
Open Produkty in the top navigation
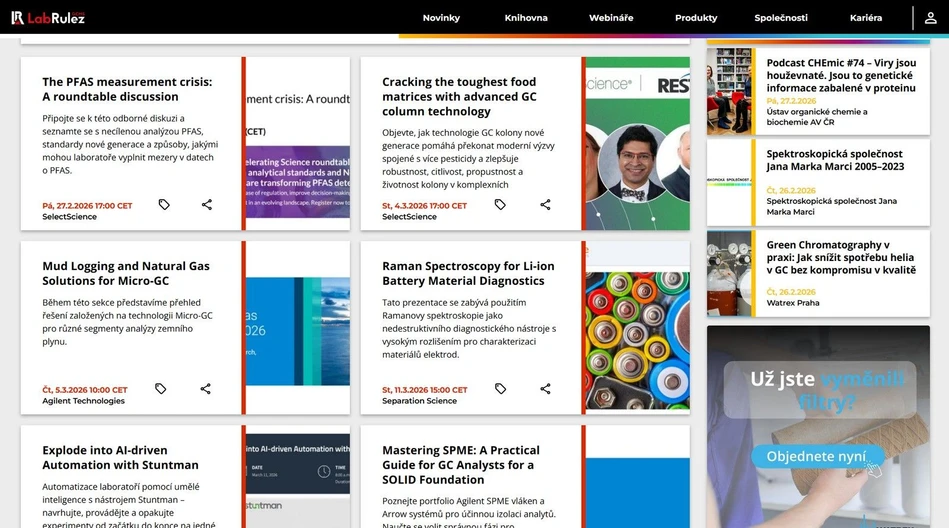pyautogui.click(x=696, y=18)
